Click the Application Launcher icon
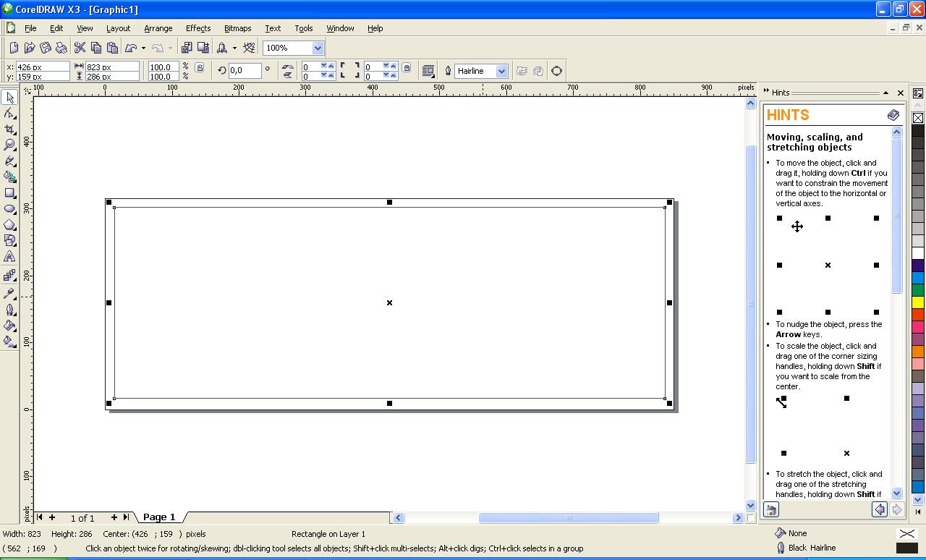926x560 pixels. [x=222, y=48]
